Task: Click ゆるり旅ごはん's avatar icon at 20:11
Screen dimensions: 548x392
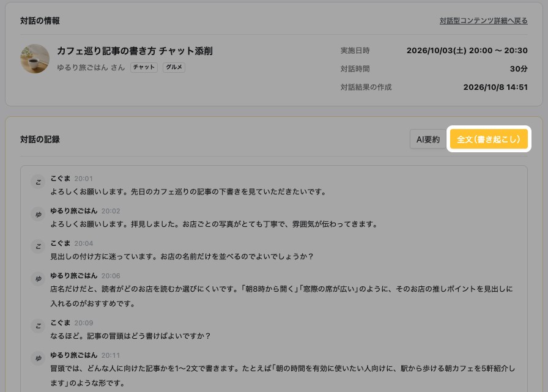Action: (38, 358)
